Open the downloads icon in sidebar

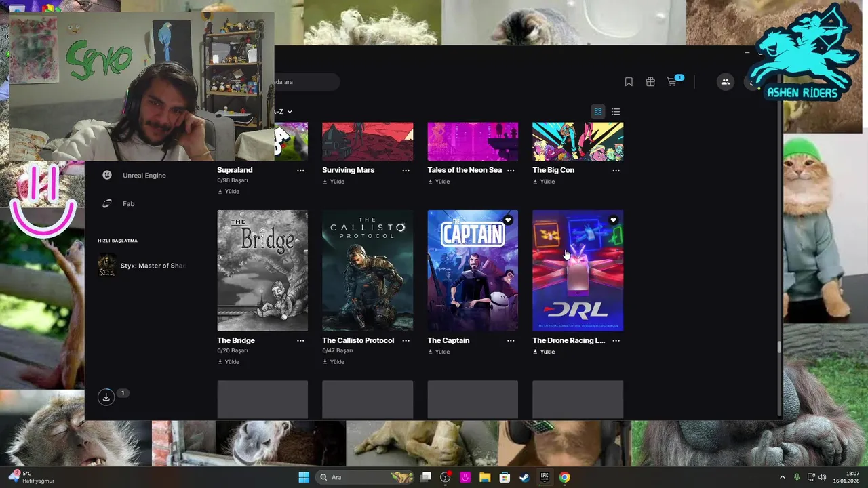click(x=106, y=397)
